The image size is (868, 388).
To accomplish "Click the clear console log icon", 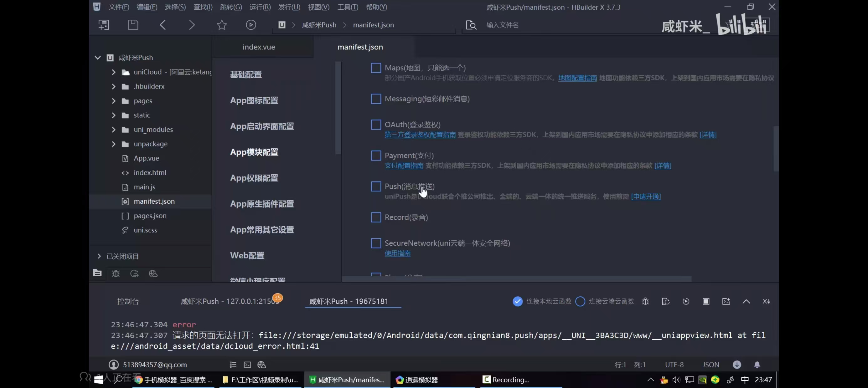I will point(726,301).
